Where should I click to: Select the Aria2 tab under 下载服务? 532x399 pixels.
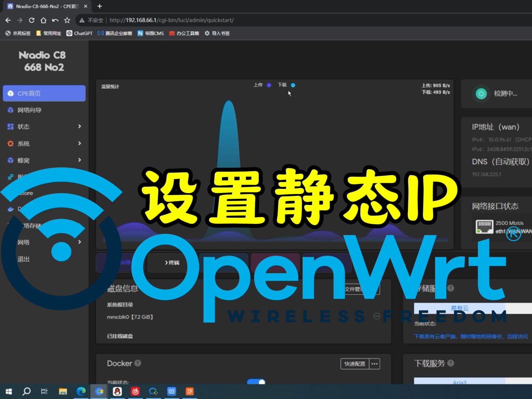pyautogui.click(x=460, y=382)
